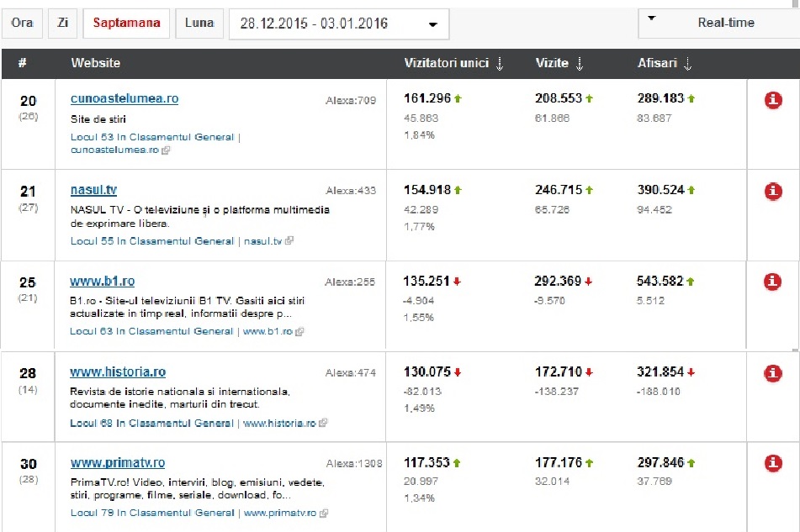
Task: Click percentage 1,84% in cunoastelumea row
Action: coord(420,135)
